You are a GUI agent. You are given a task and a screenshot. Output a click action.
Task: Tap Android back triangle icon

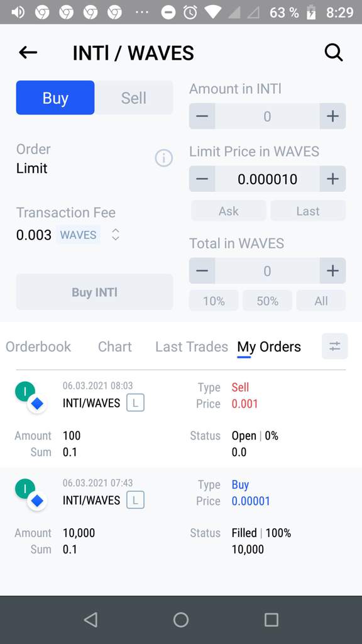point(90,619)
